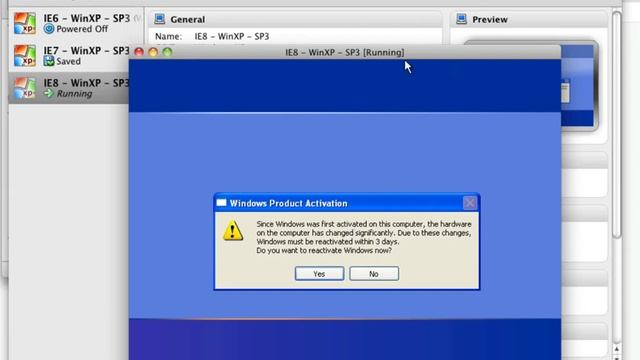Minimize the IE8 VM window with yellow button
The image size is (640, 360).
point(153,52)
